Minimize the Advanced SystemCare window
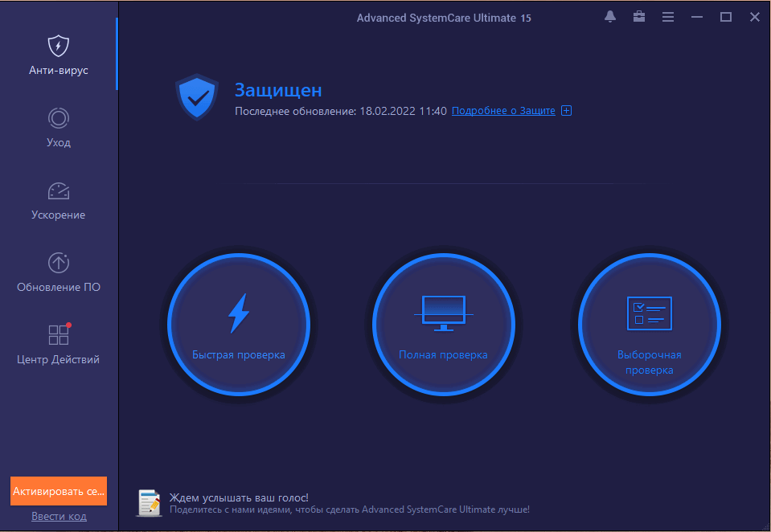Screen dimensions: 771x532 coord(697,17)
